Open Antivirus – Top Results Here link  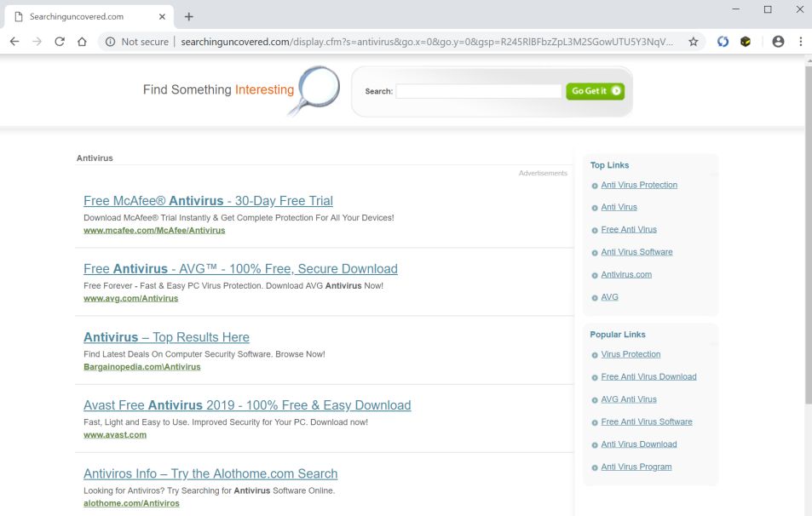pyautogui.click(x=166, y=337)
